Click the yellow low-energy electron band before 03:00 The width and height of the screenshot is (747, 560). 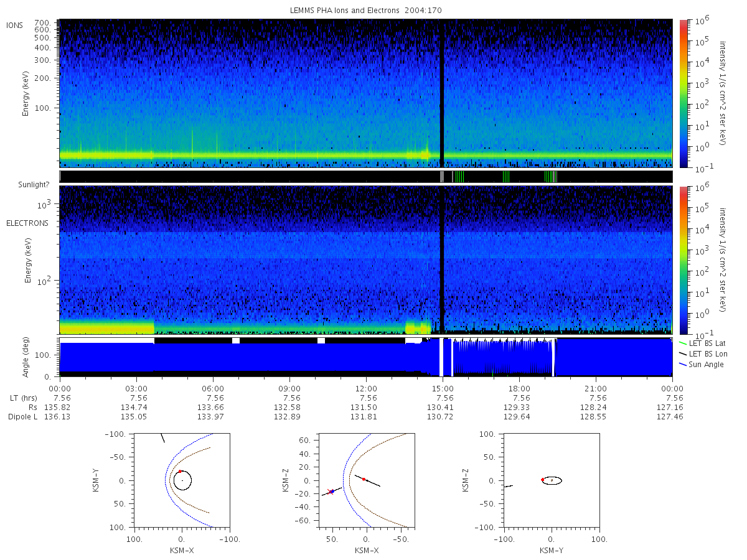(x=106, y=327)
